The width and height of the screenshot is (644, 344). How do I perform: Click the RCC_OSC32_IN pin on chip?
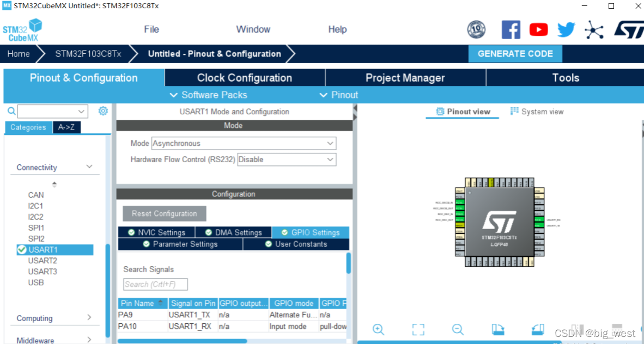[x=460, y=202]
